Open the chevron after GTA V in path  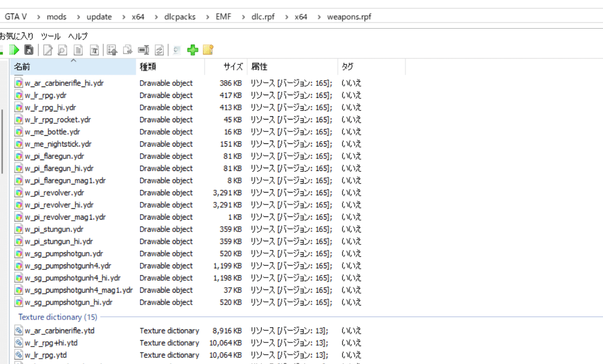[38, 17]
